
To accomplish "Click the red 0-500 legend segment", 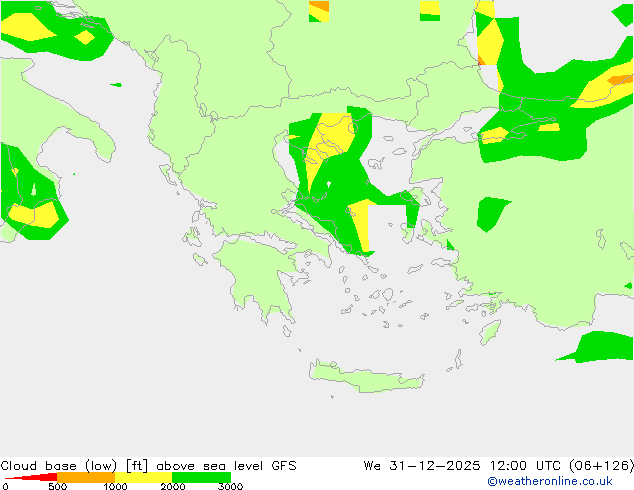I will pyautogui.click(x=32, y=477).
